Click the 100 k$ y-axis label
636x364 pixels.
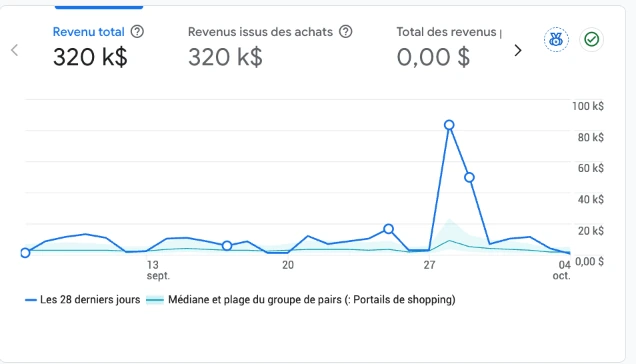588,106
